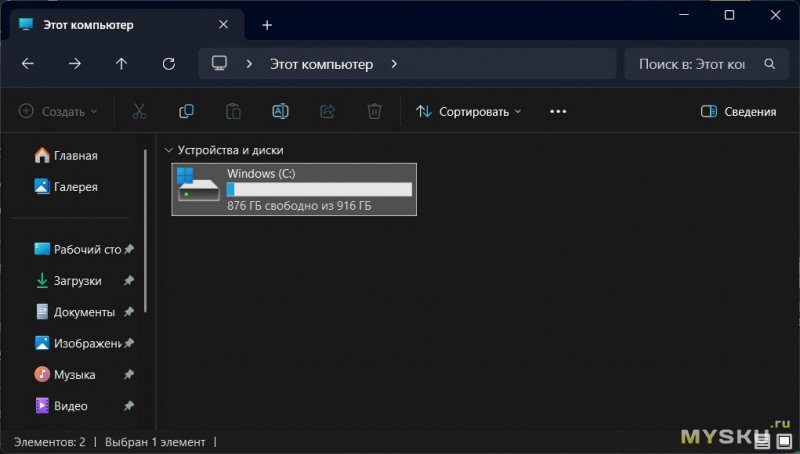Toggle the Сведения details pane
The width and height of the screenshot is (800, 454).
(x=738, y=112)
